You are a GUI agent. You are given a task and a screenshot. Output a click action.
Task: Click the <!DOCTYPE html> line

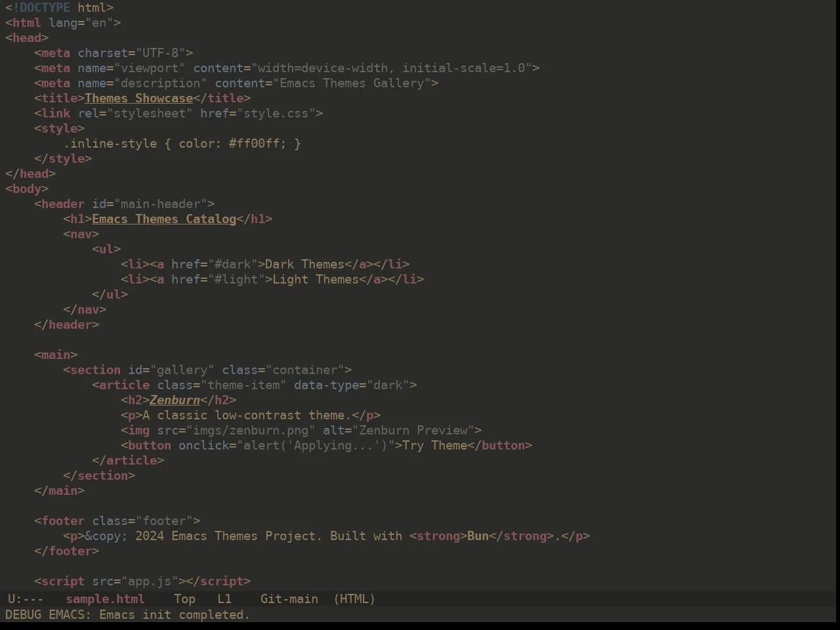coord(60,8)
